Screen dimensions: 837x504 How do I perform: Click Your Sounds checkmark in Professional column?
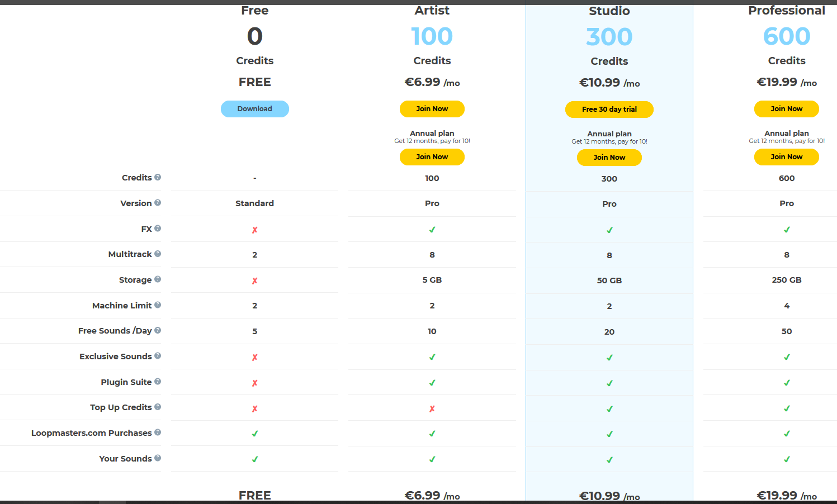tap(787, 459)
